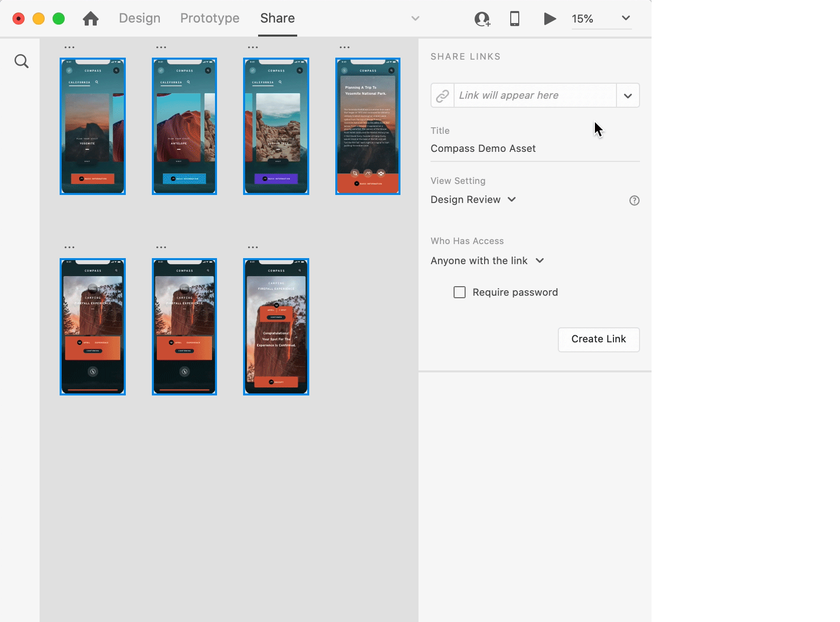Invite collaborators with the add-user icon

(x=482, y=19)
